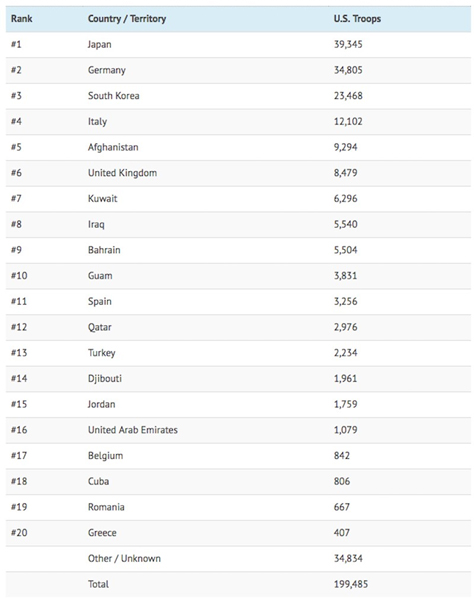
Task: Click the Country / Territory column header
Action: pos(127,19)
